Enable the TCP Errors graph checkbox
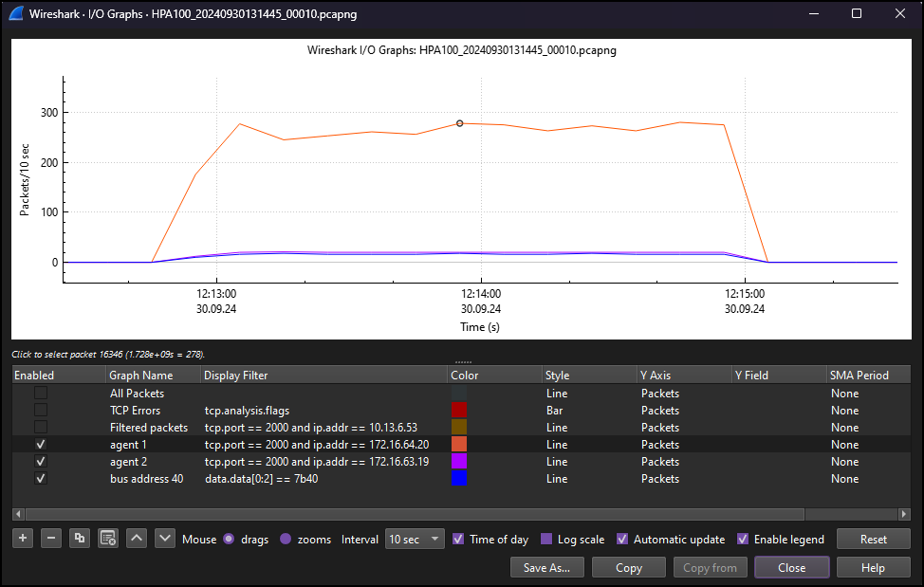The height and width of the screenshot is (587, 924). [x=41, y=410]
